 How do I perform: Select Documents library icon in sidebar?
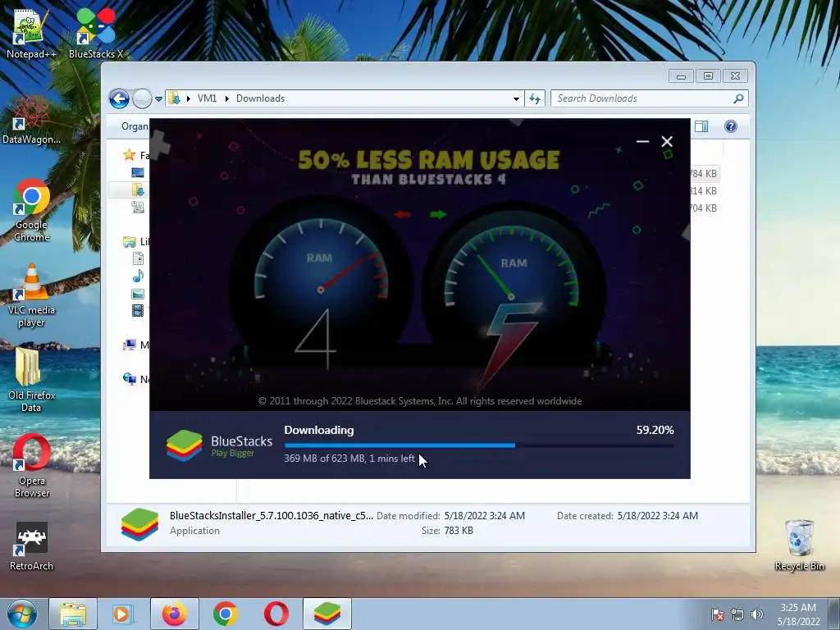coord(138,258)
